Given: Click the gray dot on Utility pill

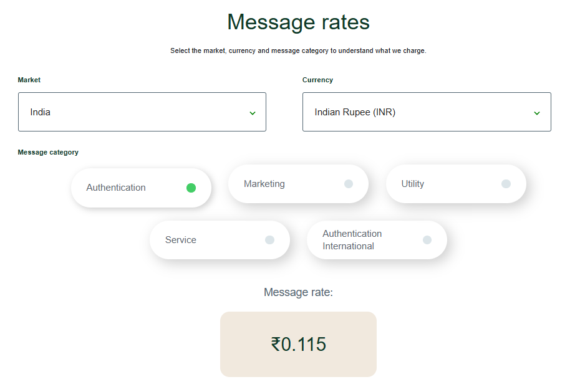Looking at the screenshot, I should click(x=506, y=183).
